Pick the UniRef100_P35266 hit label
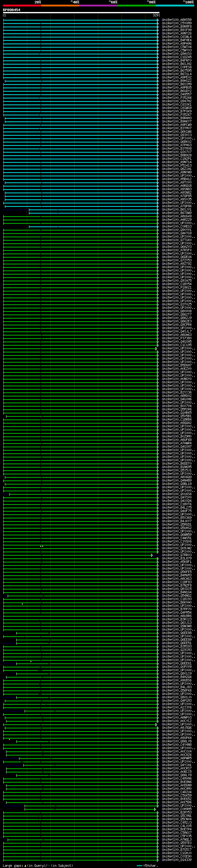The image size is (197, 868). (x=177, y=98)
